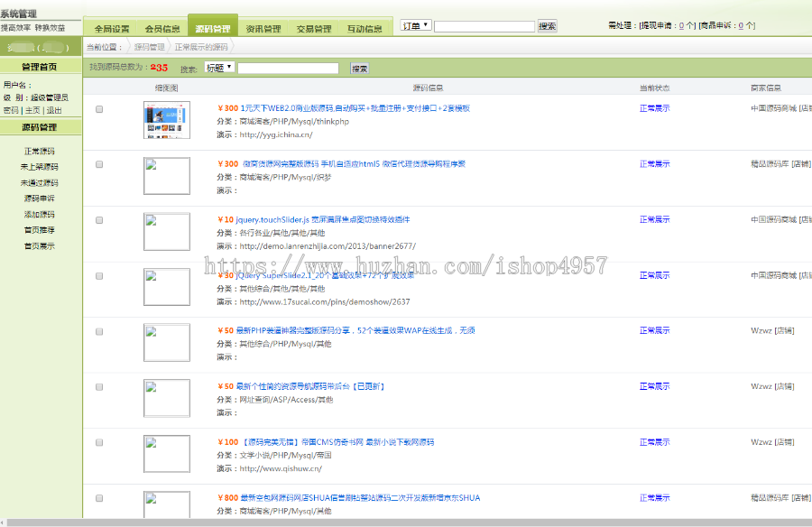Tick the checkbox for the jquery.touchSlider.js row
This screenshot has width=812, height=527.
[99, 220]
